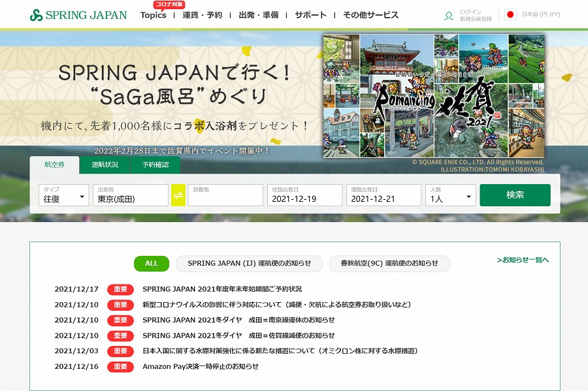Open the 日本語 (円 JPY) language selector
This screenshot has width=588, height=391.
[541, 14]
